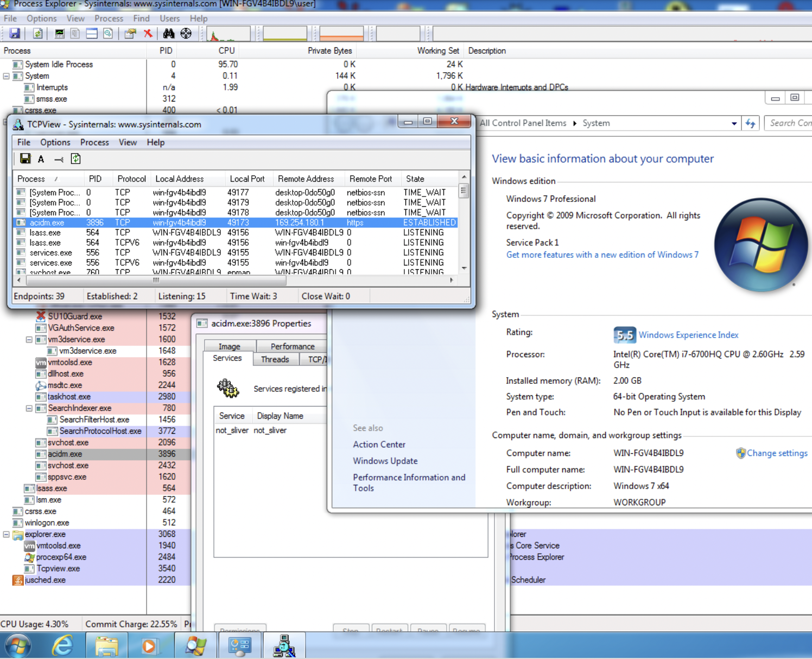Select SU10Guard.exe in the process tree
Screen dimensions: 812x659
(x=75, y=316)
